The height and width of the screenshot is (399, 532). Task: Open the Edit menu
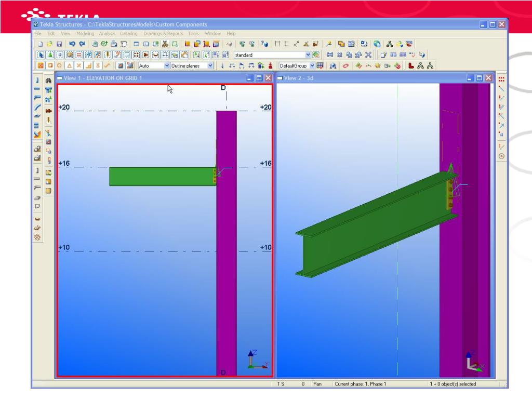coord(51,34)
